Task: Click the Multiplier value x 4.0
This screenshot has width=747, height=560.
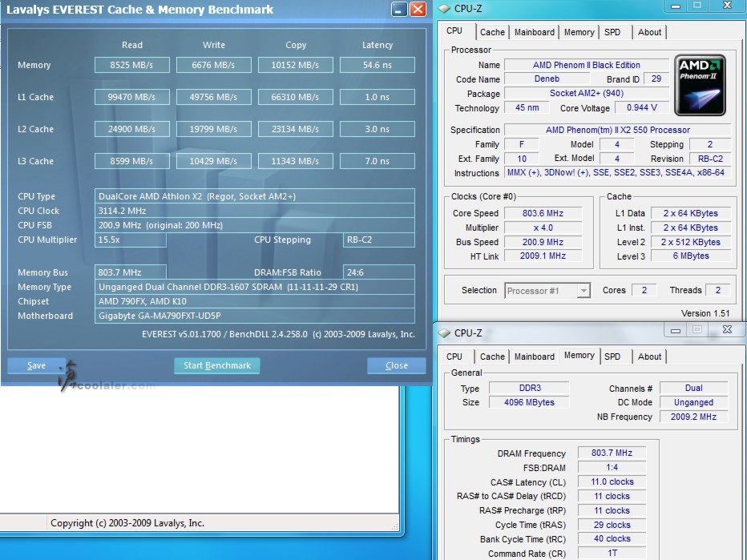Action: tap(543, 228)
